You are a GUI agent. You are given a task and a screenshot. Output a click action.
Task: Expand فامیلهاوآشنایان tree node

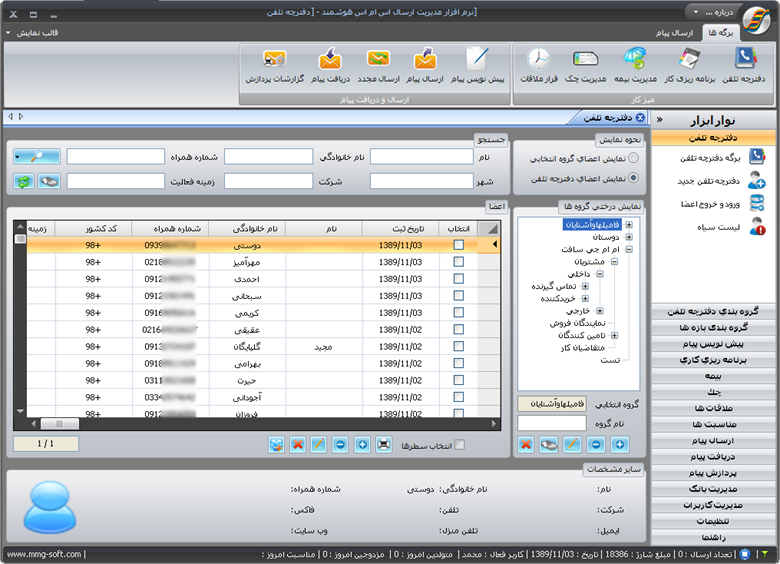pos(629,225)
